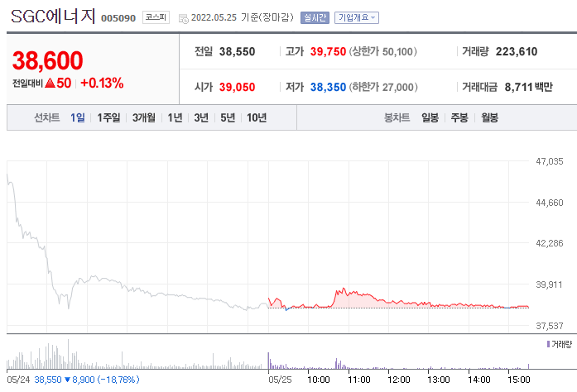Switch line chart to 5년
This screenshot has height=392, width=577.
pos(228,117)
